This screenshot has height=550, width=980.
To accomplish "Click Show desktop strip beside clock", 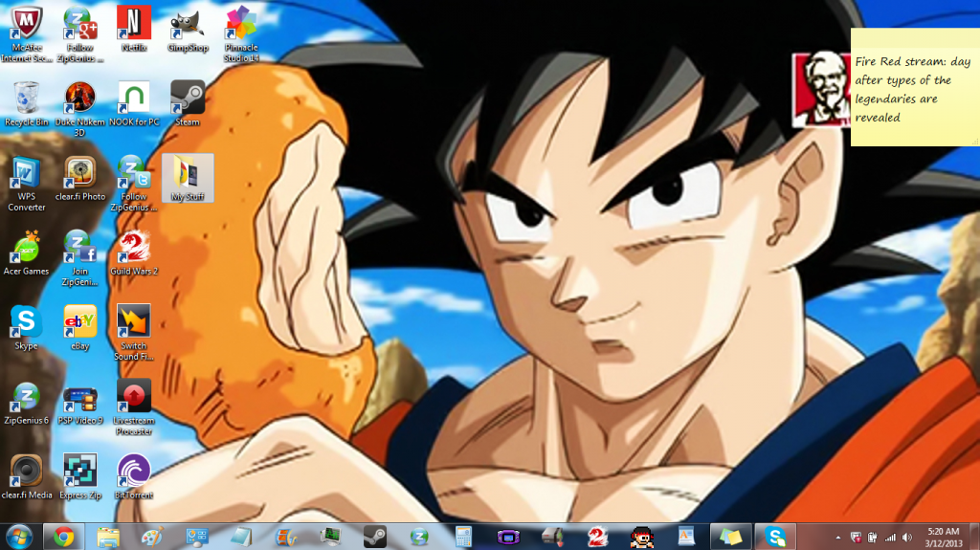I will pos(974,537).
